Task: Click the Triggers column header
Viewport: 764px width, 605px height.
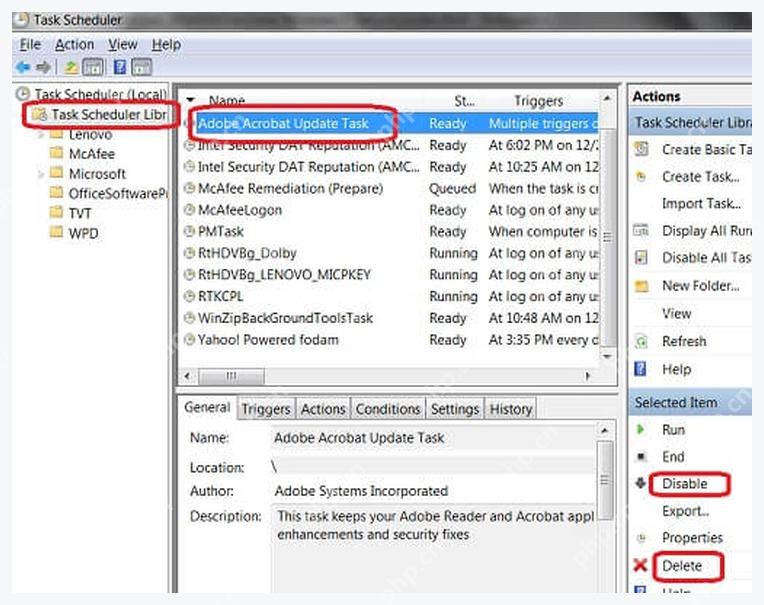Action: [539, 101]
